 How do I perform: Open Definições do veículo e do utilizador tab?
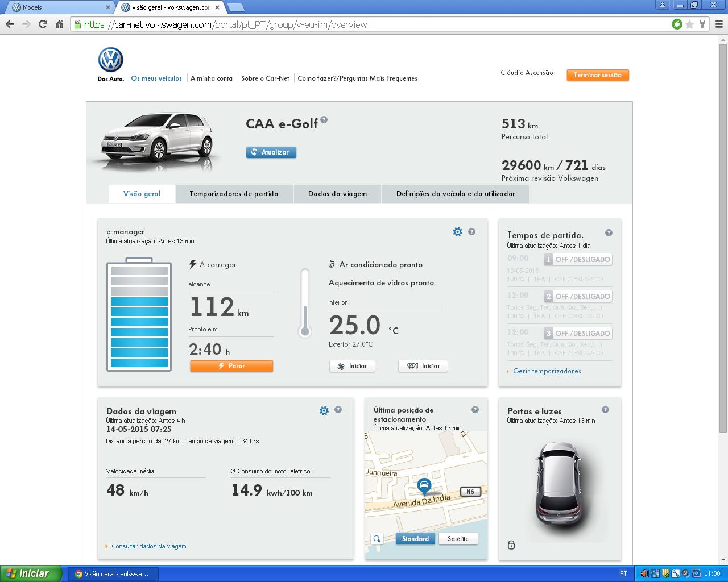456,194
